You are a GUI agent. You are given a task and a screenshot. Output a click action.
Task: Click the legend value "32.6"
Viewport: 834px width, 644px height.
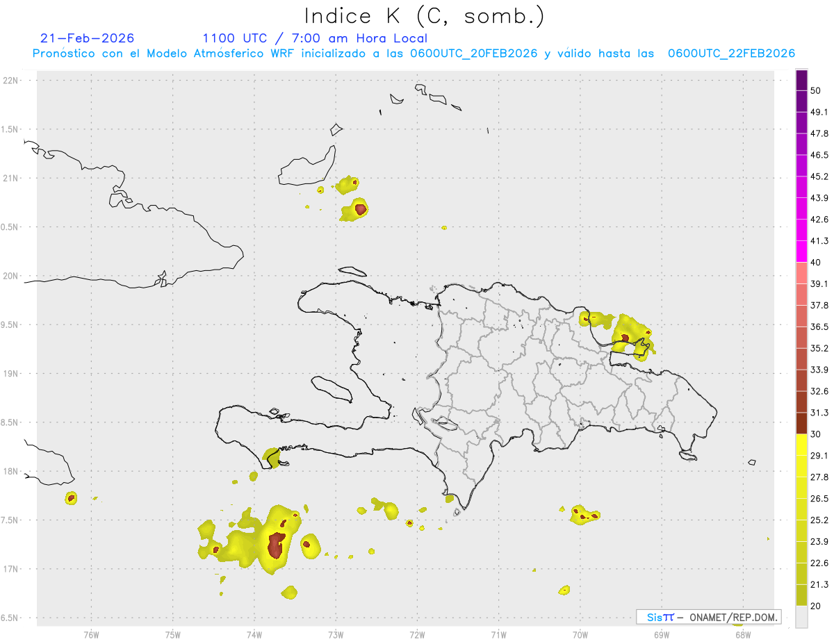819,391
